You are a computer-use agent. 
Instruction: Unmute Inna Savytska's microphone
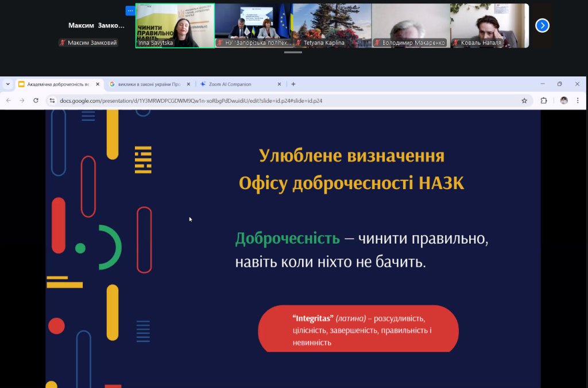pos(138,43)
